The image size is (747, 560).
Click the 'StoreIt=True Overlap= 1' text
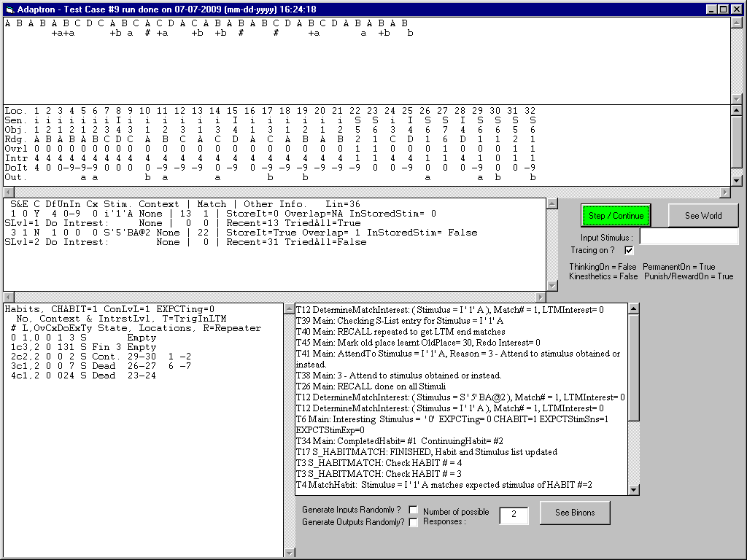coord(293,233)
